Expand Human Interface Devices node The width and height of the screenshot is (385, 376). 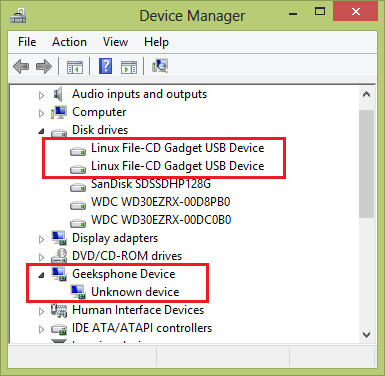[41, 311]
